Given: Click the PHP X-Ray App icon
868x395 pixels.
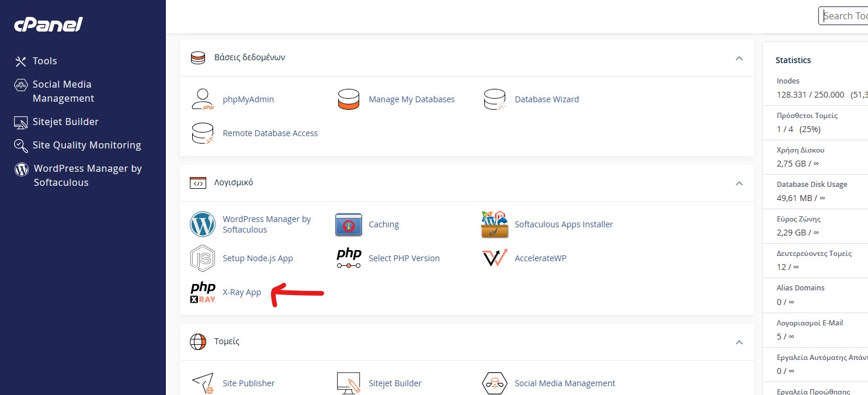Looking at the screenshot, I should 203,292.
